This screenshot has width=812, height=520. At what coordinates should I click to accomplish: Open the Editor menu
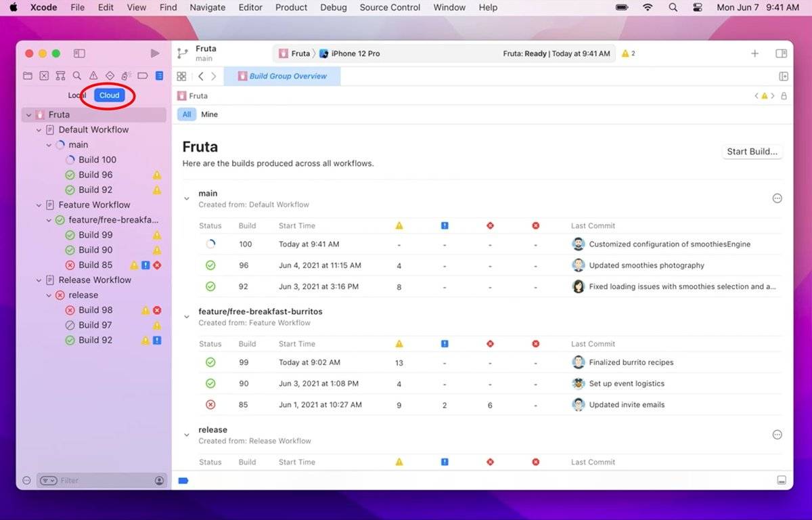(x=250, y=7)
